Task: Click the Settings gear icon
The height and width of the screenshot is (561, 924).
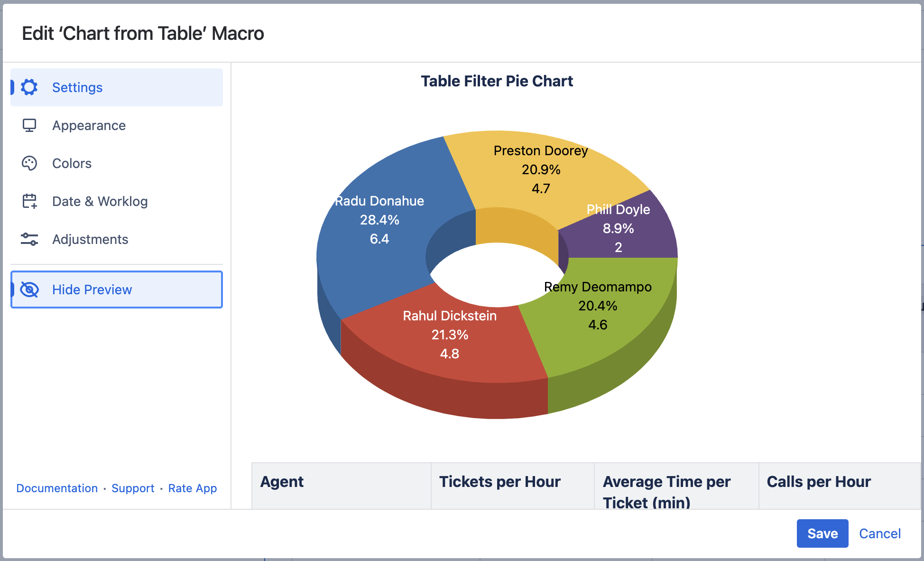Action: [29, 87]
